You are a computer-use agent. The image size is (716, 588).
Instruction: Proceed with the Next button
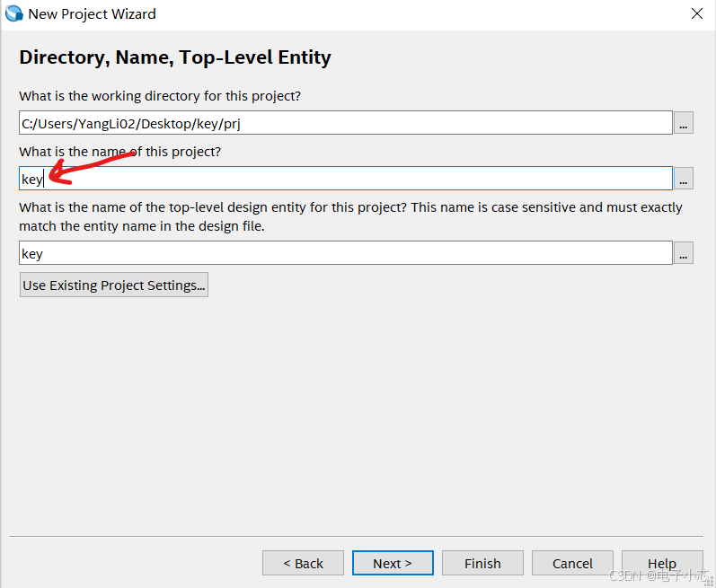pos(393,563)
